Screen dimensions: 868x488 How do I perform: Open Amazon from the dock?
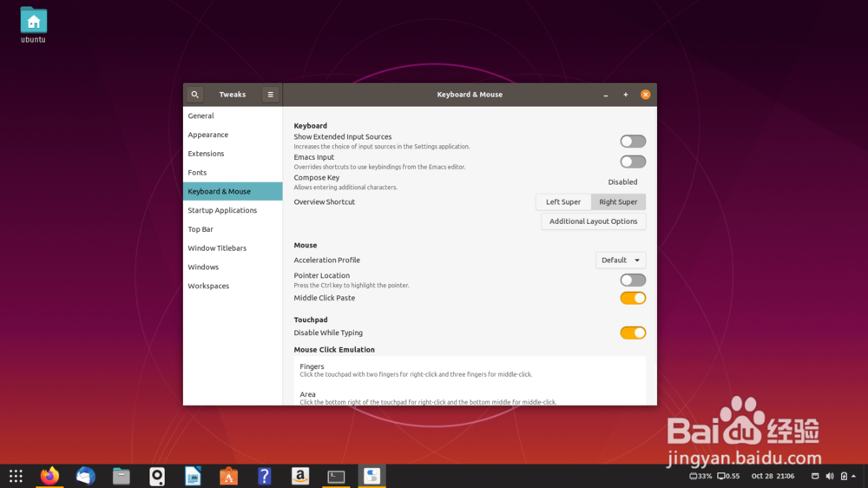[300, 476]
